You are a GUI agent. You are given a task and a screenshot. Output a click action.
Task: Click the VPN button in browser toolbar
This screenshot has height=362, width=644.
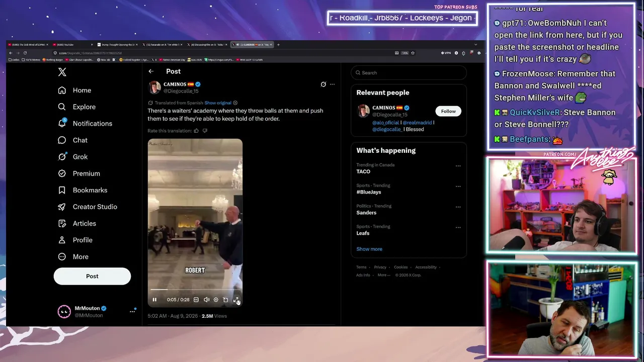[x=446, y=53]
